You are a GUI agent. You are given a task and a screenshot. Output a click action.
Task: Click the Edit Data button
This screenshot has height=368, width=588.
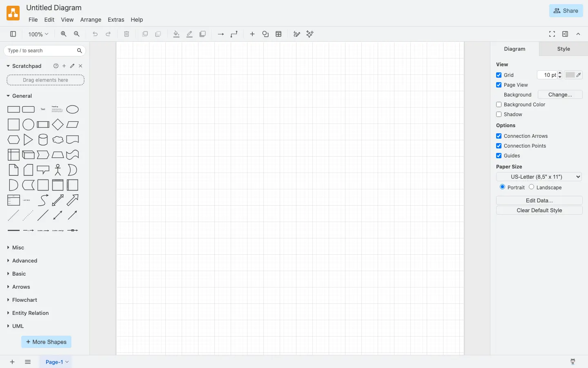tap(539, 200)
